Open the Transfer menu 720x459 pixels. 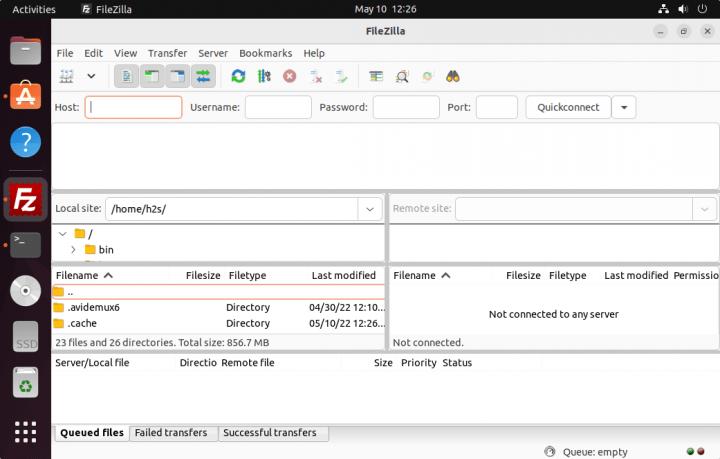pos(167,53)
